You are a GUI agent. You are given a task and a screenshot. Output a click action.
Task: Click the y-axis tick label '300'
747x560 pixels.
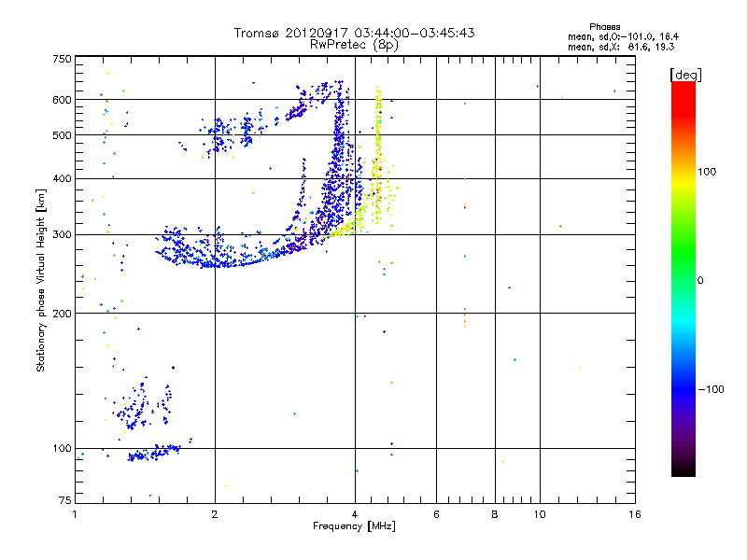click(62, 235)
